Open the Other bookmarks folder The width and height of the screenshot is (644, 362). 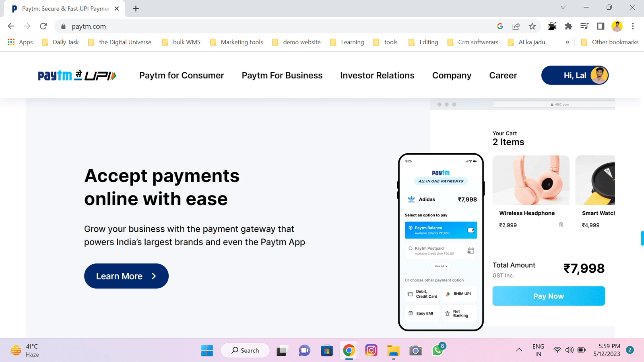(x=610, y=42)
